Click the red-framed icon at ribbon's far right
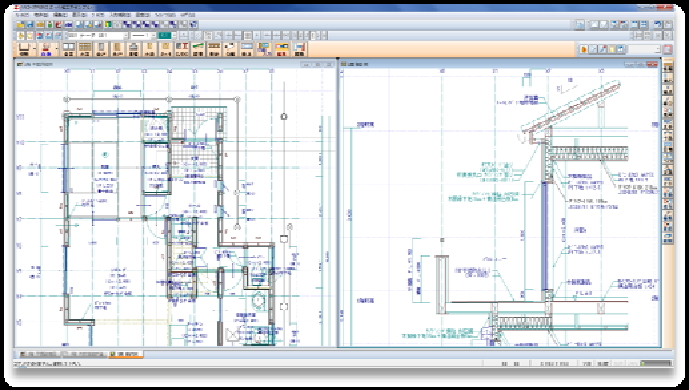Viewport: 689px width, 390px height. click(x=667, y=49)
